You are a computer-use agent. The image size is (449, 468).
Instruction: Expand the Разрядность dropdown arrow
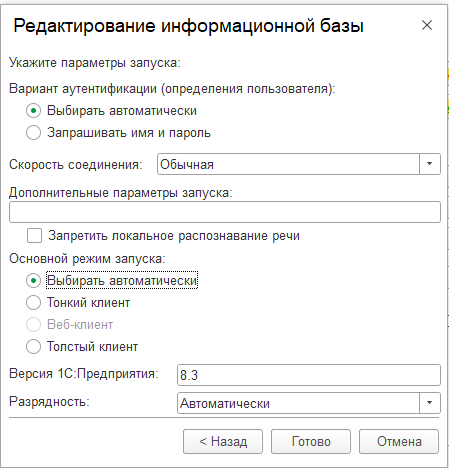430,403
